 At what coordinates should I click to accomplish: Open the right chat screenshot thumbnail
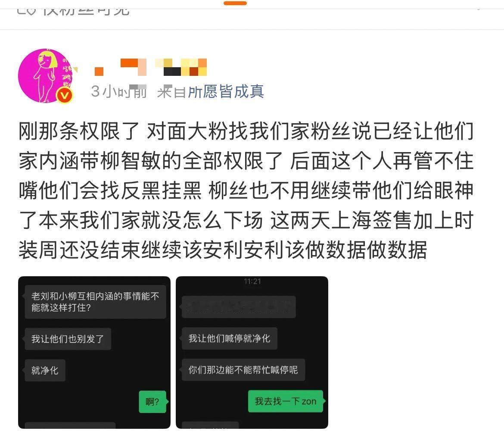tap(252, 352)
